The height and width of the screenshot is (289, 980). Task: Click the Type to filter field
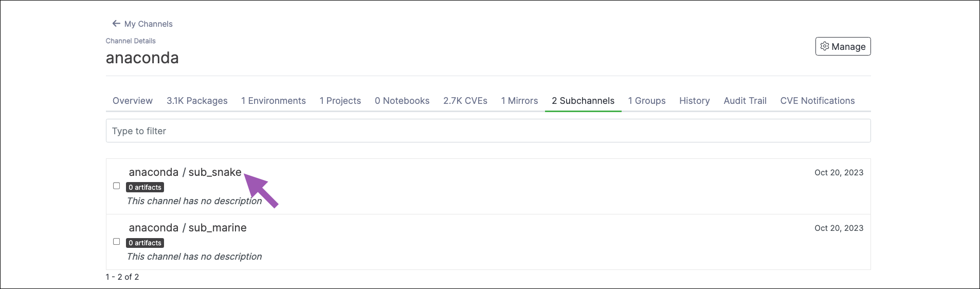488,131
